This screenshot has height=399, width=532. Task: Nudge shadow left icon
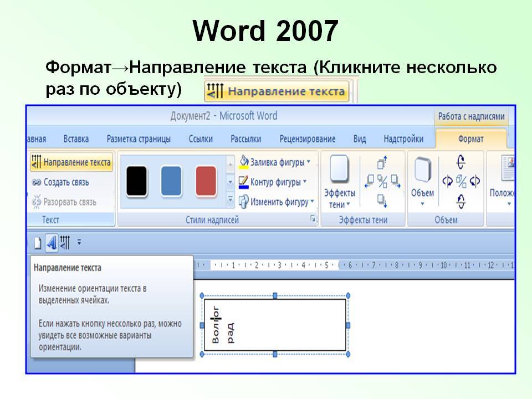click(369, 181)
